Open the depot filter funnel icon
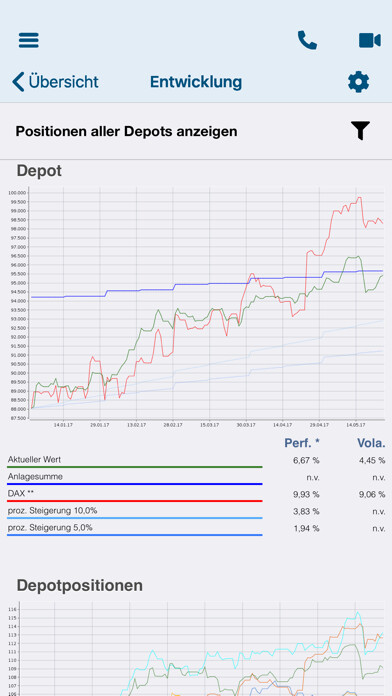 coord(360,131)
